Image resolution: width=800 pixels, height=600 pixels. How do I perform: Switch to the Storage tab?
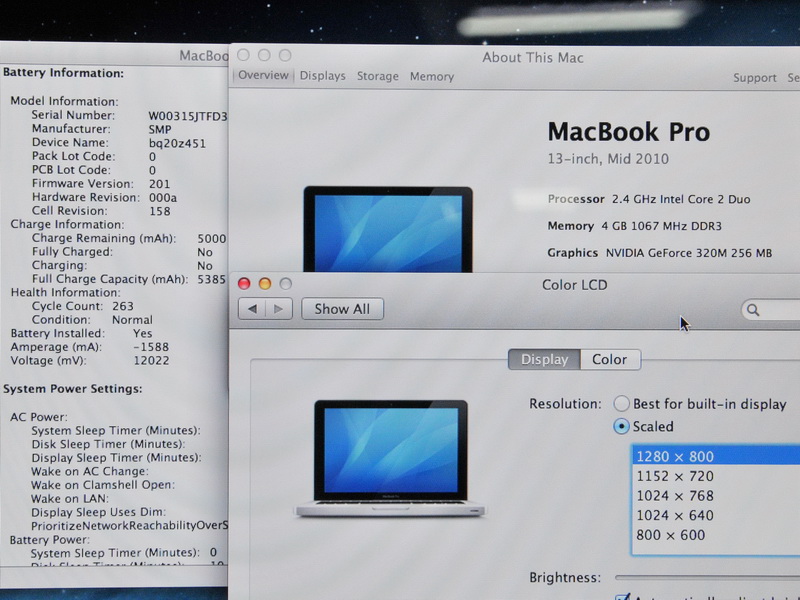click(378, 76)
